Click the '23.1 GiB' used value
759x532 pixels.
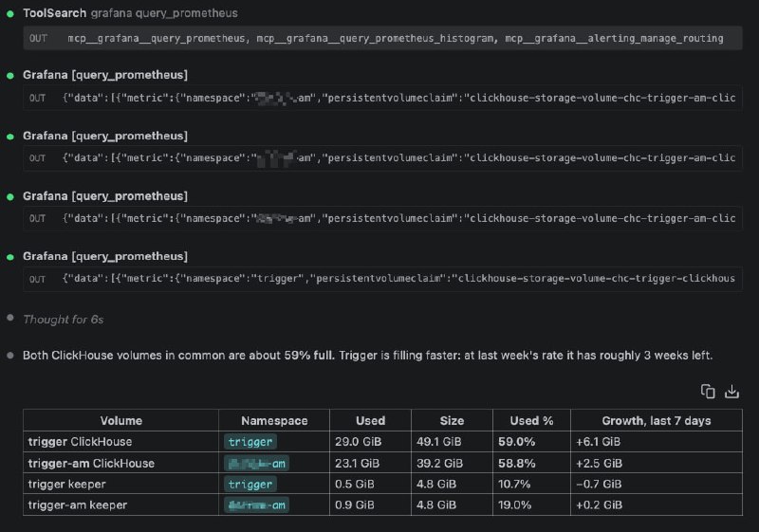point(358,464)
